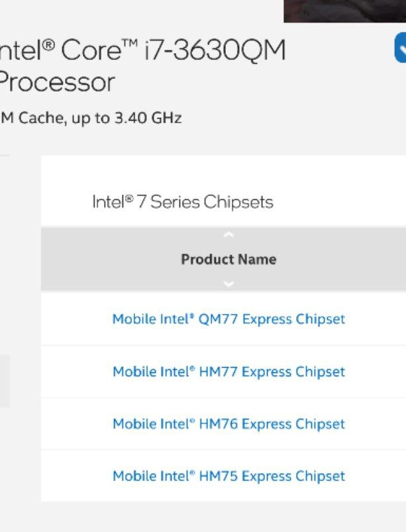Viewport: 406px width, 532px height.
Task: Sort Product Name descending with down chevron
Action: [229, 284]
